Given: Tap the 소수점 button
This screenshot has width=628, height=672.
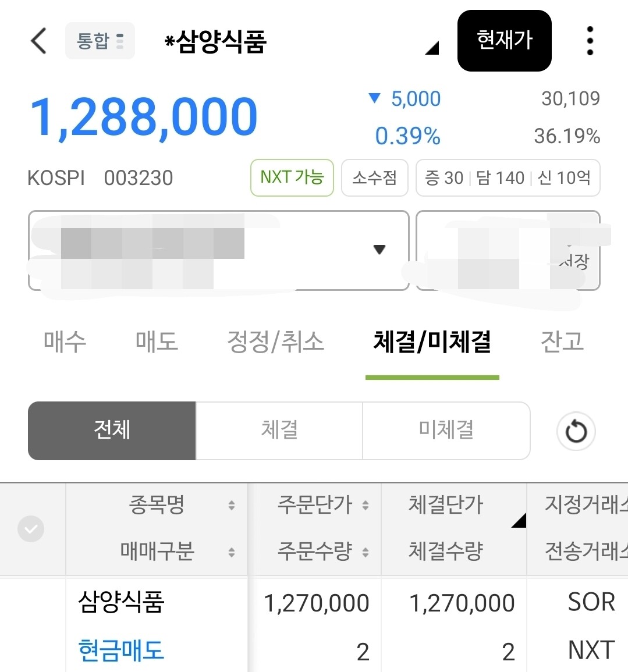Looking at the screenshot, I should pyautogui.click(x=374, y=177).
